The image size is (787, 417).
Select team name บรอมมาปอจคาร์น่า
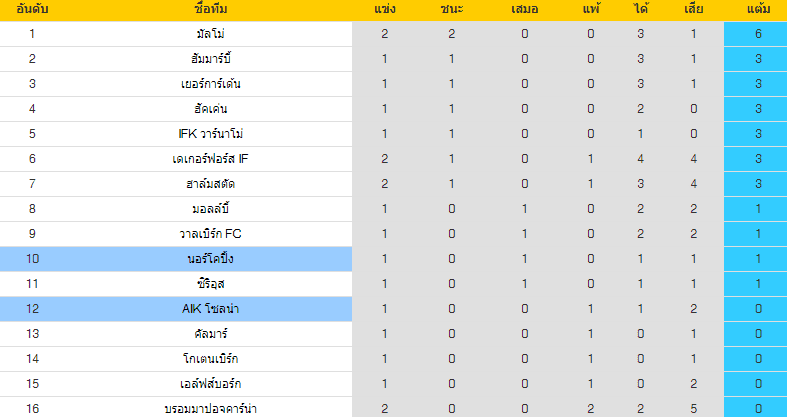211,409
